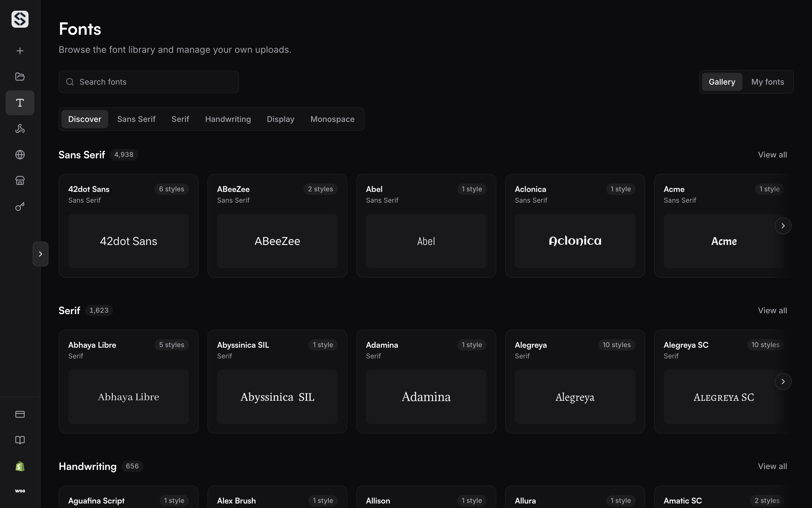Click the Abhaya Libre font title

point(92,345)
